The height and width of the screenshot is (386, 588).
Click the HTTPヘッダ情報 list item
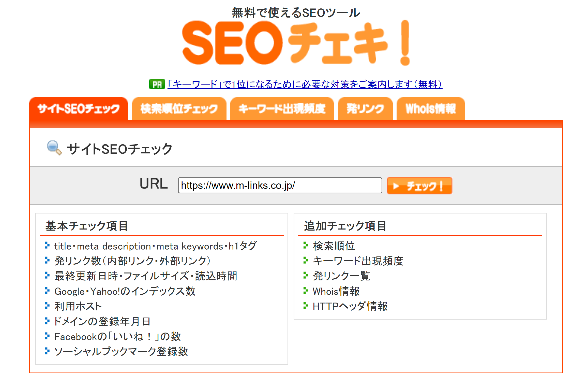tap(350, 306)
